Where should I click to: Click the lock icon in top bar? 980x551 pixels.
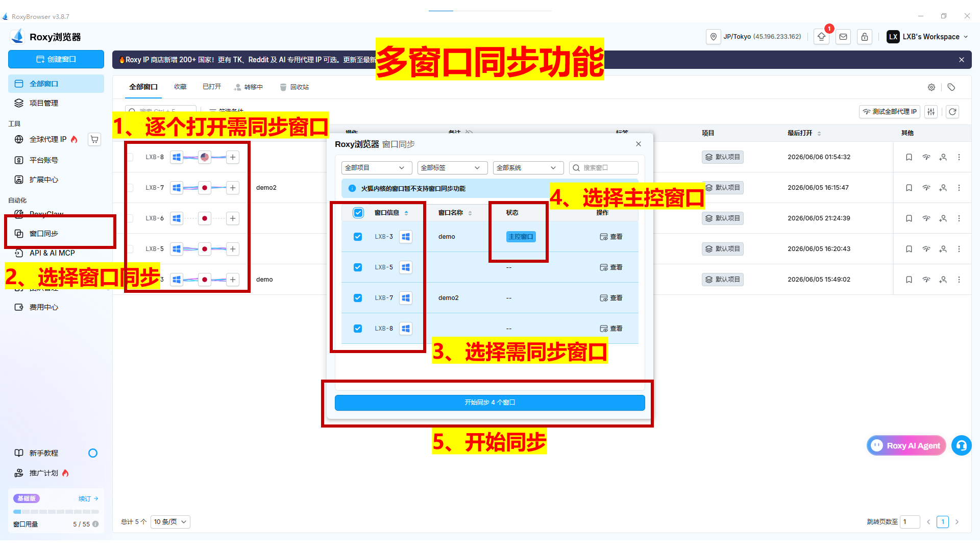(865, 37)
